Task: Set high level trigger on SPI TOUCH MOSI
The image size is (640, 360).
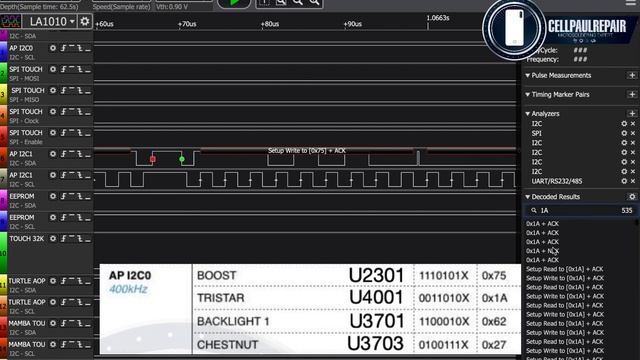Action: click(x=71, y=69)
